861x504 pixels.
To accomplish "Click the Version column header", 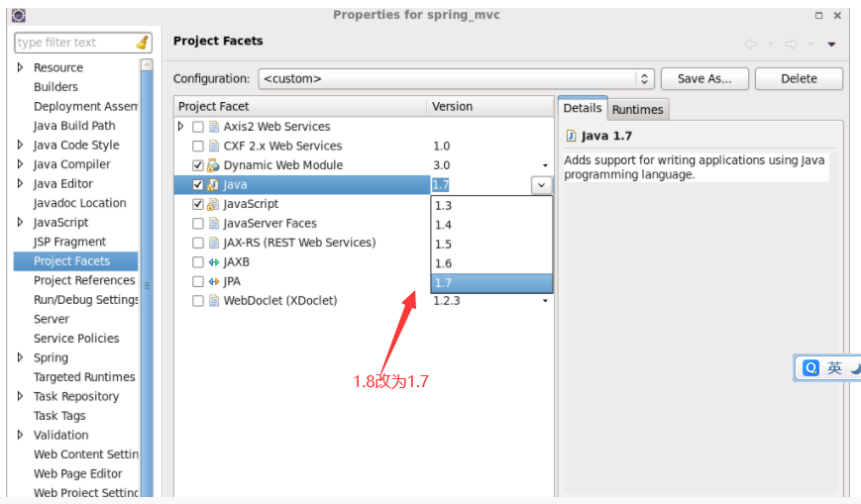I will pos(489,107).
